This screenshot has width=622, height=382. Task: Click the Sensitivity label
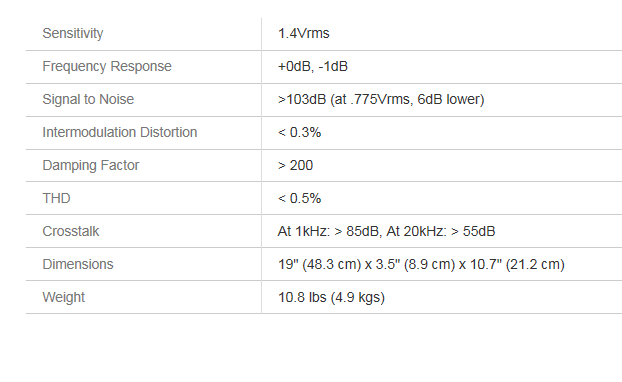coord(73,33)
